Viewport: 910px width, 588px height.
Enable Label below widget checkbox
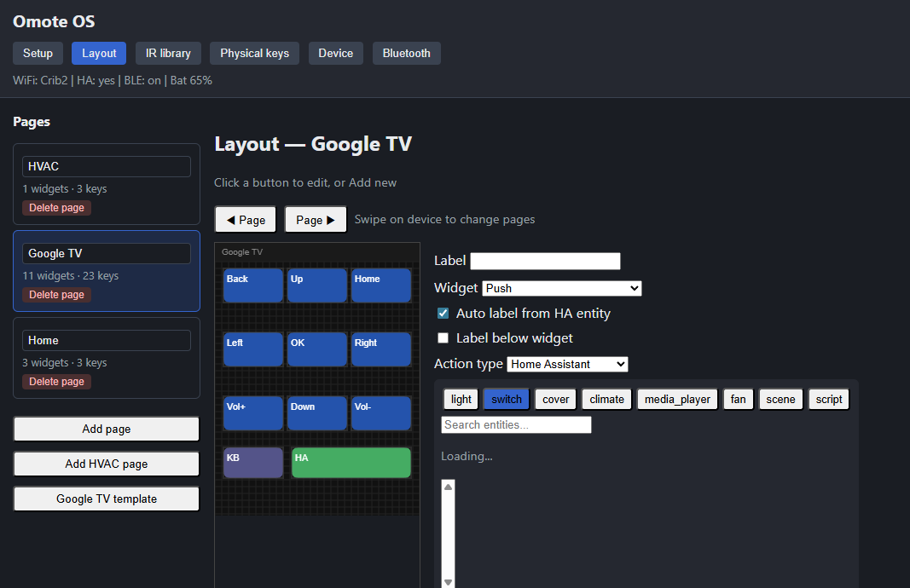click(443, 338)
